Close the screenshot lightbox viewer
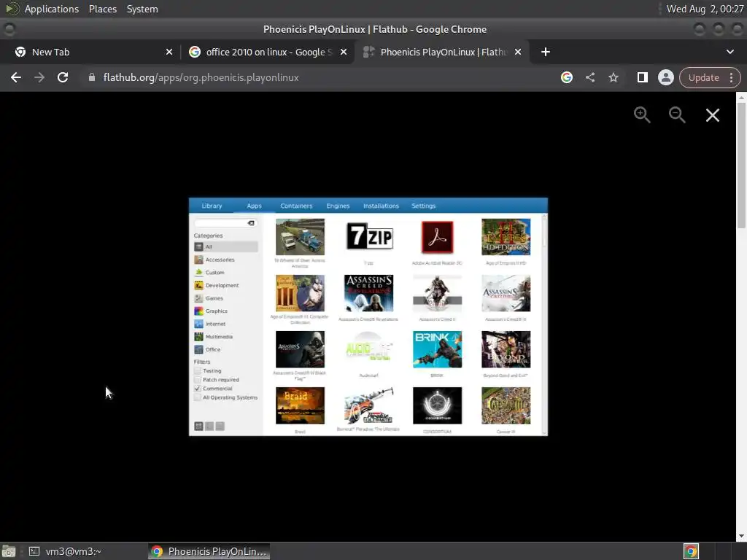Viewport: 747px width, 560px height. (712, 114)
